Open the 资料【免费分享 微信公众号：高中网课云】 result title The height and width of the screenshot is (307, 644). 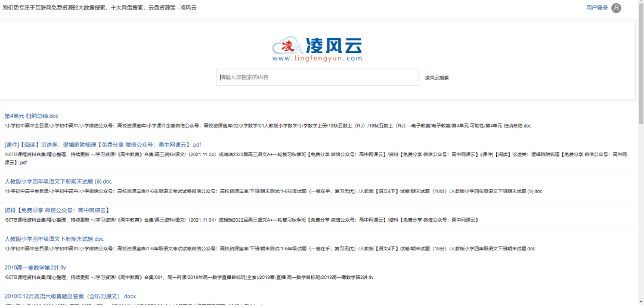57,210
